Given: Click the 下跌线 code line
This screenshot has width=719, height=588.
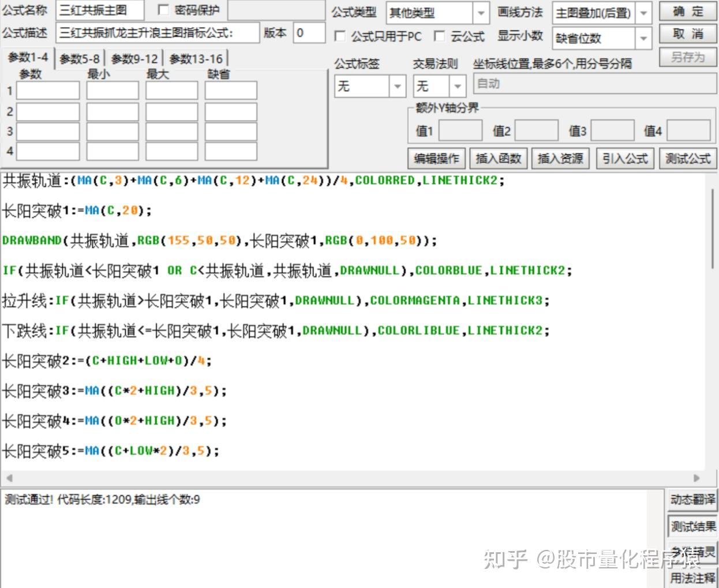Looking at the screenshot, I should pos(276,331).
